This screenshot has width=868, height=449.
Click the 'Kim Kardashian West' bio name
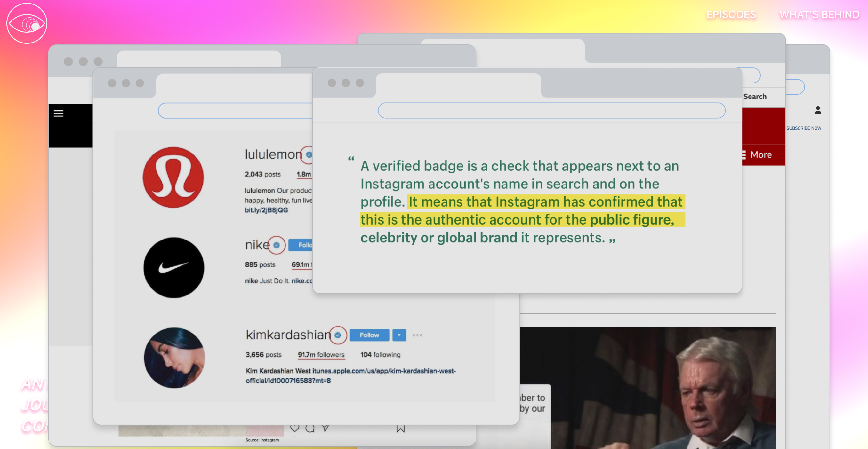tap(278, 371)
